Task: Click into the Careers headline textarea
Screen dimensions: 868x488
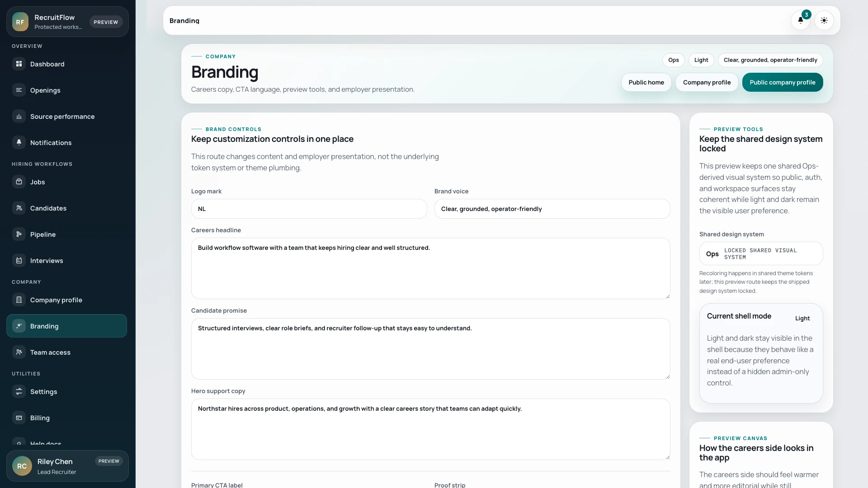Action: coord(430,268)
